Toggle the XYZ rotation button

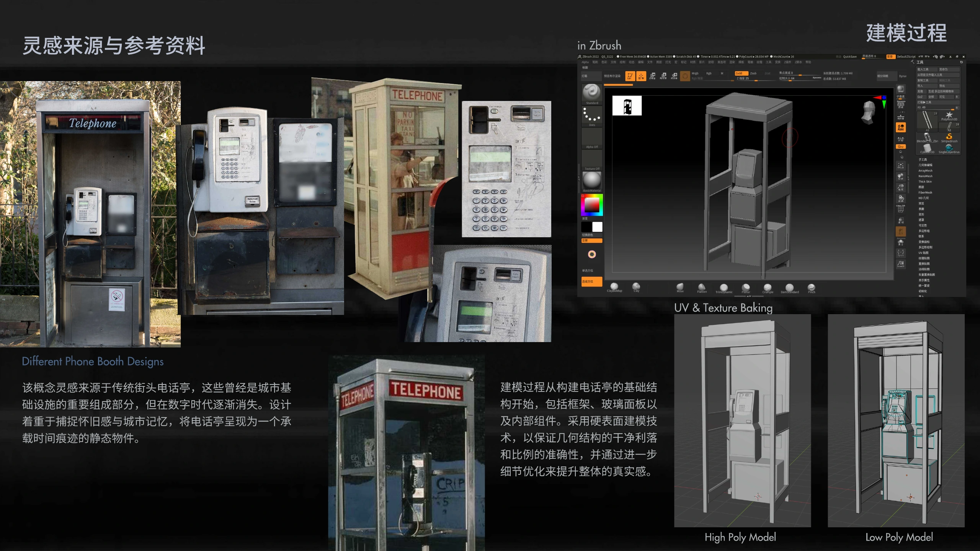[x=901, y=147]
